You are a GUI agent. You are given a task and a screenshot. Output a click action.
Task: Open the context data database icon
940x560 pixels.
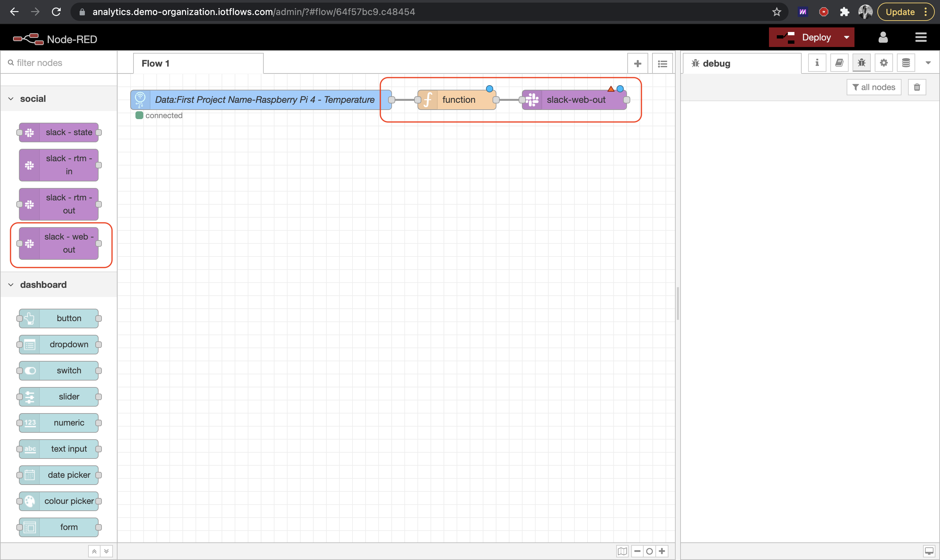[906, 63]
